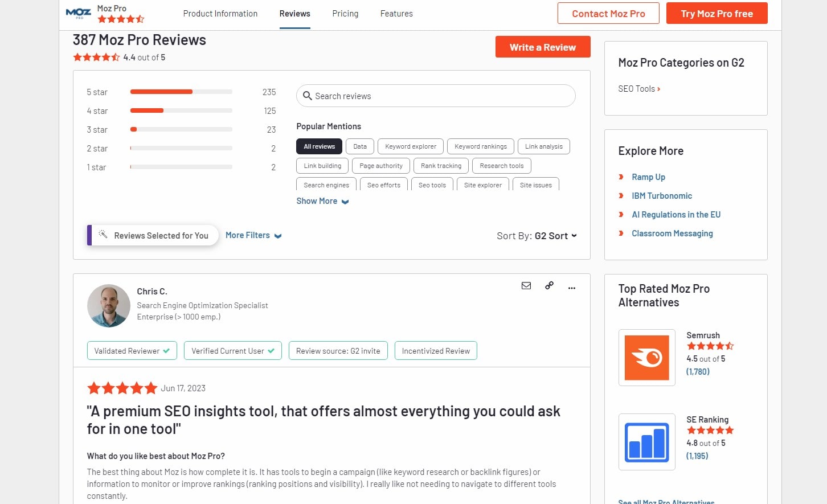Open the Ramp Up link
The image size is (827, 504).
pos(648,177)
